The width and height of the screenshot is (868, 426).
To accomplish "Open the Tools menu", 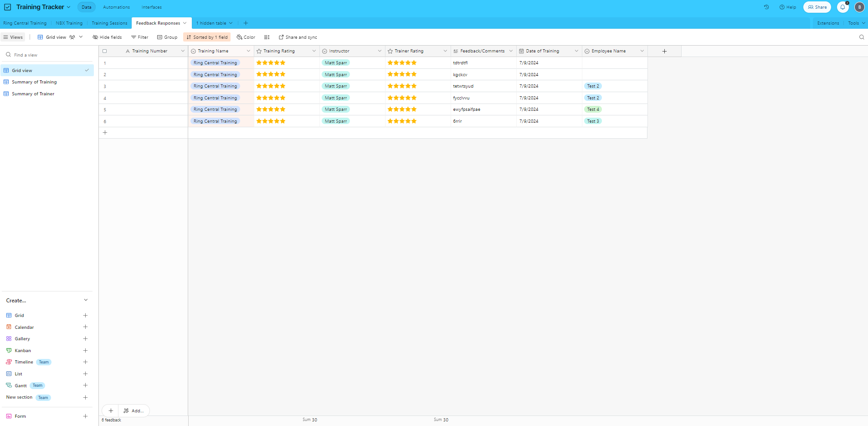I will pyautogui.click(x=856, y=23).
